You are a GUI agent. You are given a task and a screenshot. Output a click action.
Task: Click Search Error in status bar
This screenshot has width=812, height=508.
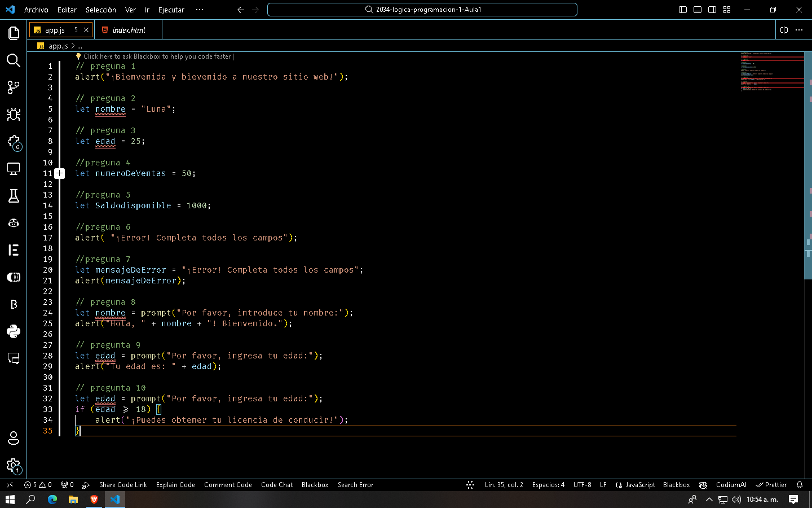(355, 485)
